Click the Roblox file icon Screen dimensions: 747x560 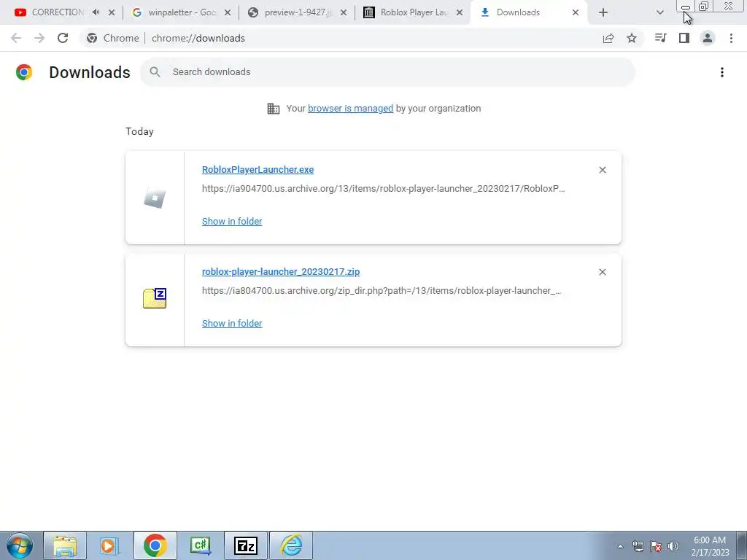click(155, 198)
